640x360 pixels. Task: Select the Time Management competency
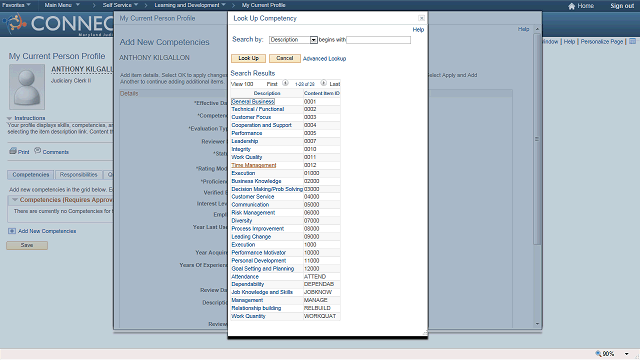pyautogui.click(x=253, y=165)
